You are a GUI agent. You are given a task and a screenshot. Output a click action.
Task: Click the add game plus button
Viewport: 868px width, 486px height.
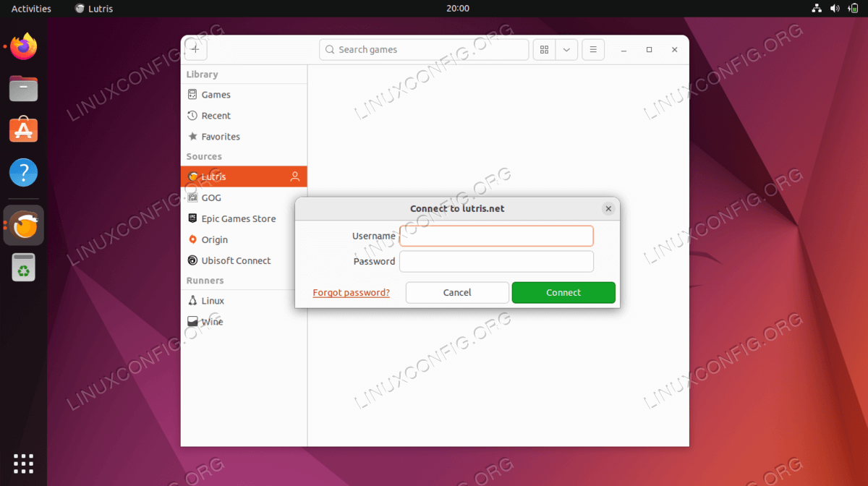click(x=195, y=49)
